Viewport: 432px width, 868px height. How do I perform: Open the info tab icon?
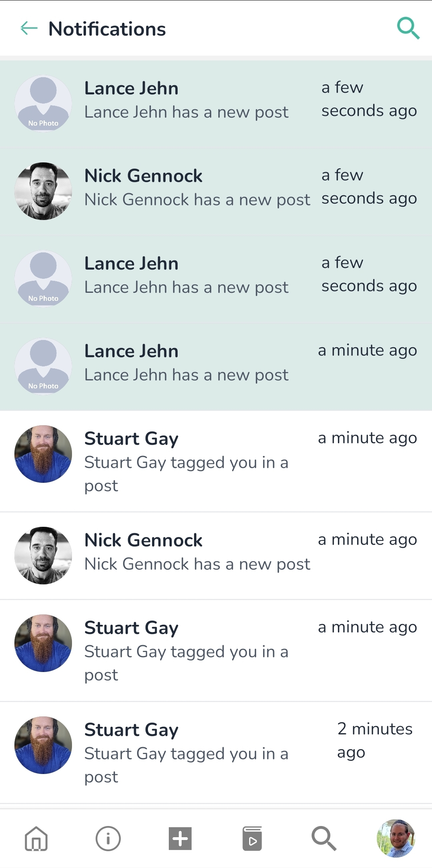108,838
